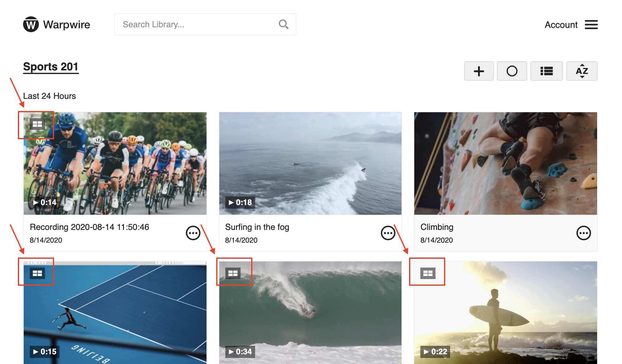
Task: Click the Account text label
Action: [561, 25]
